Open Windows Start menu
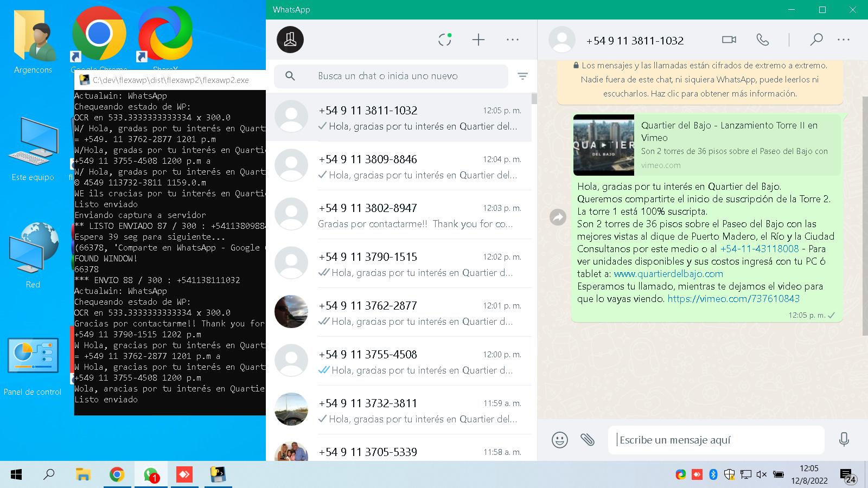Viewport: 868px width, 488px height. (16, 475)
